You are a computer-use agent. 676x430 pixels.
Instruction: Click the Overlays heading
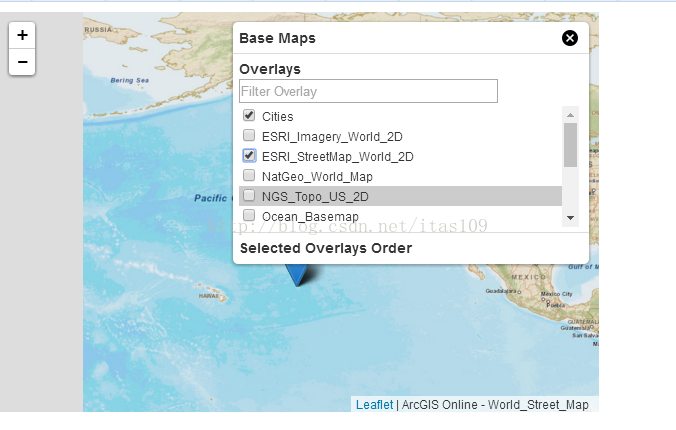point(270,69)
